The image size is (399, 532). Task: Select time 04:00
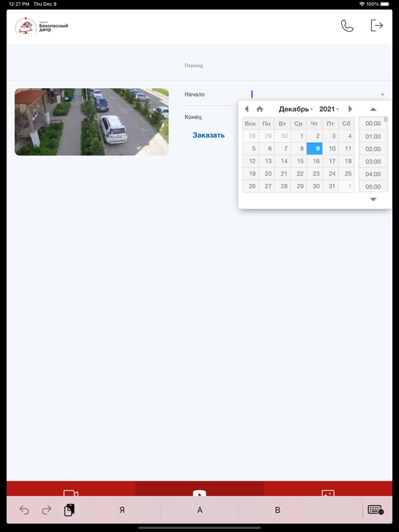(x=373, y=174)
